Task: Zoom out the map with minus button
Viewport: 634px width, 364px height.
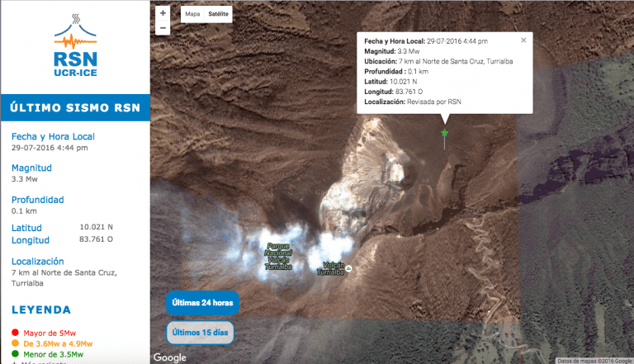Action: [163, 28]
